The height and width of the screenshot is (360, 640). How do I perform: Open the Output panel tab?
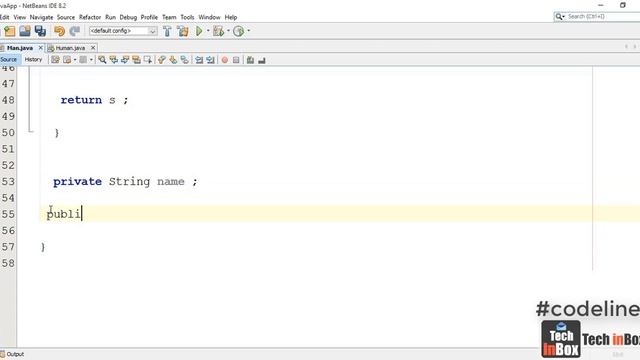(x=12, y=354)
